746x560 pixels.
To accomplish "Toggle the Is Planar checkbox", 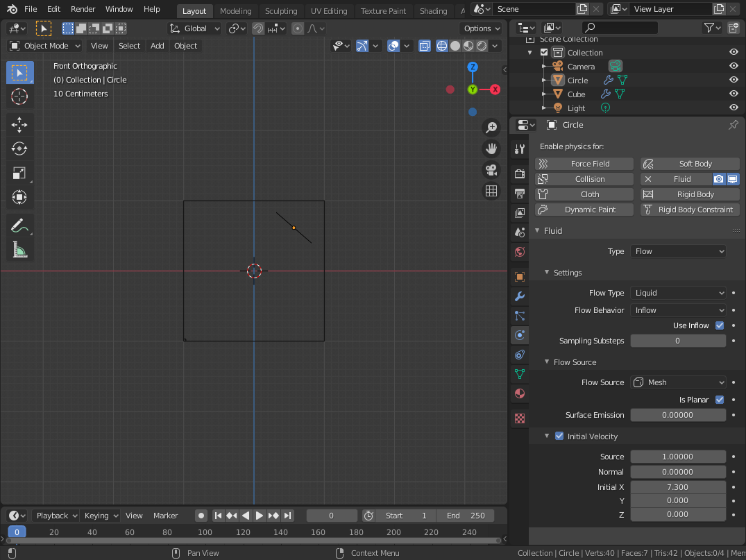I will 720,400.
